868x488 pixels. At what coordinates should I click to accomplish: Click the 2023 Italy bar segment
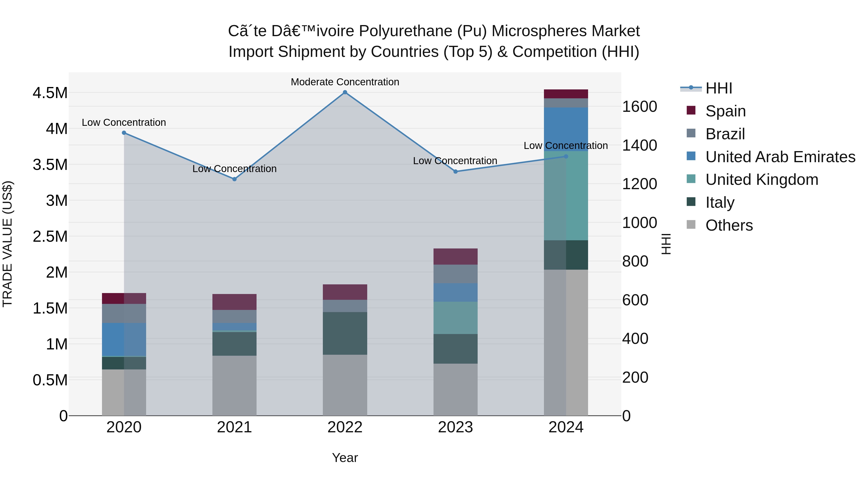coord(455,349)
